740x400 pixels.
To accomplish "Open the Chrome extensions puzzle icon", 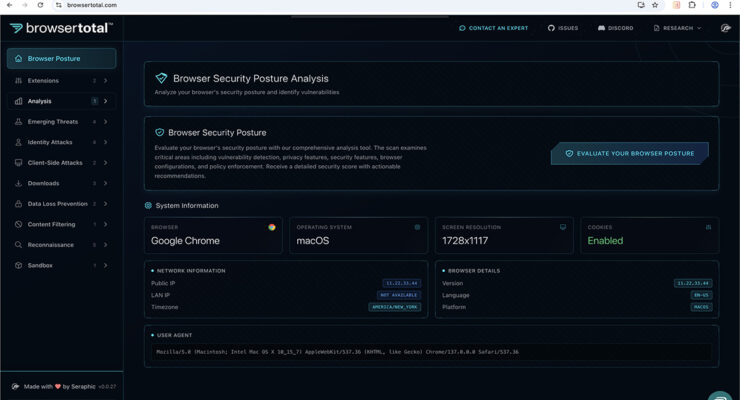I will tap(692, 5).
